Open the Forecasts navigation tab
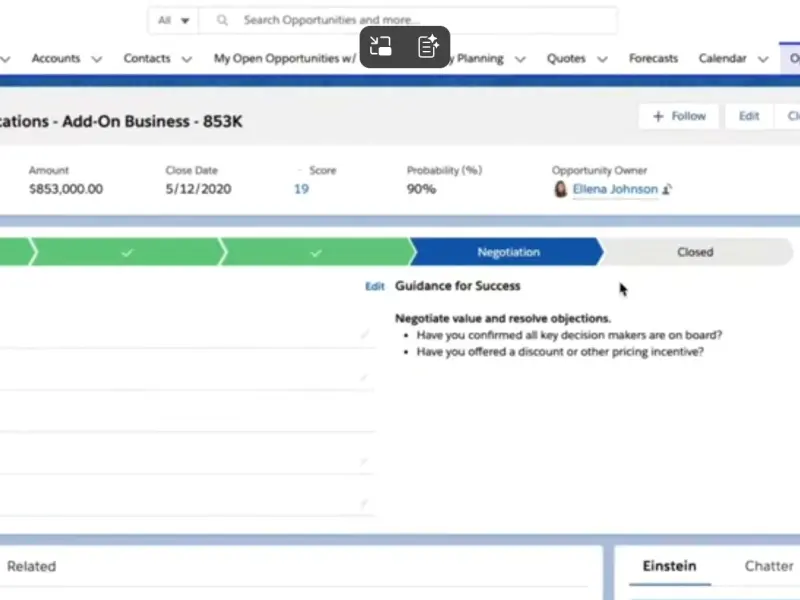This screenshot has width=800, height=600. 653,59
